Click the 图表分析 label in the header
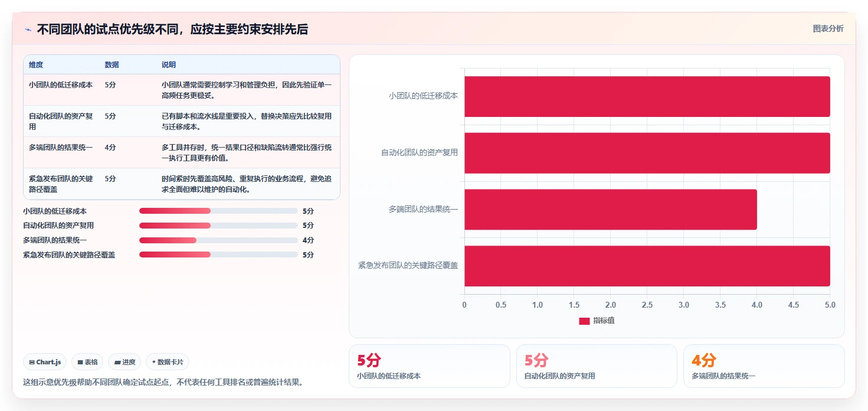 (828, 28)
